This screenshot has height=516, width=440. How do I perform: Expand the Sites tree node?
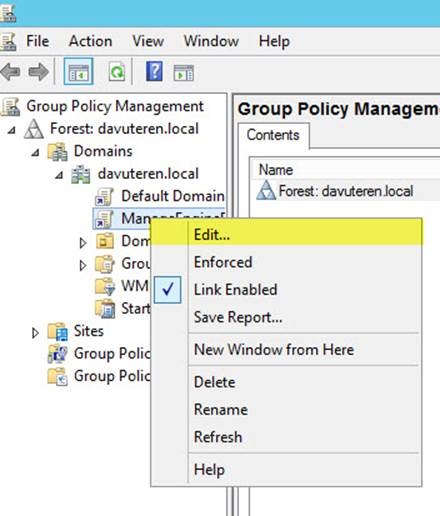(35, 333)
